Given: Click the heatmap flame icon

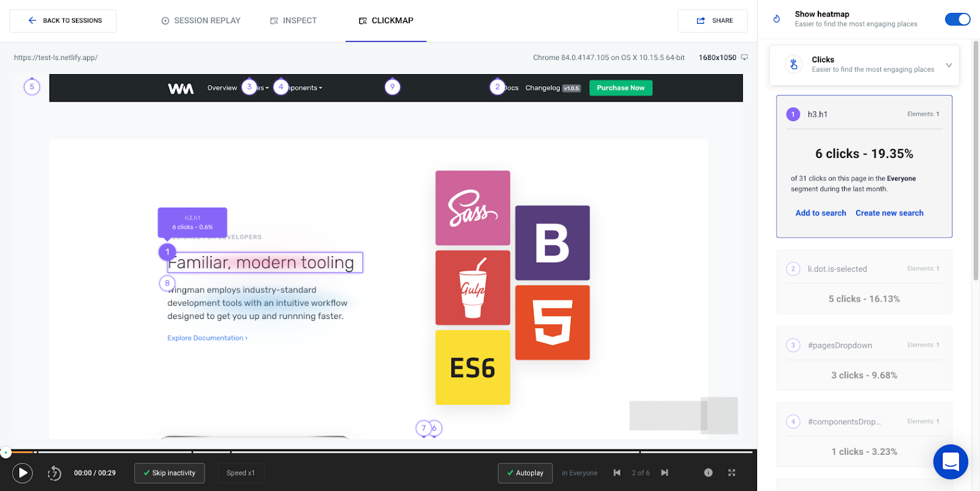Looking at the screenshot, I should click(777, 19).
